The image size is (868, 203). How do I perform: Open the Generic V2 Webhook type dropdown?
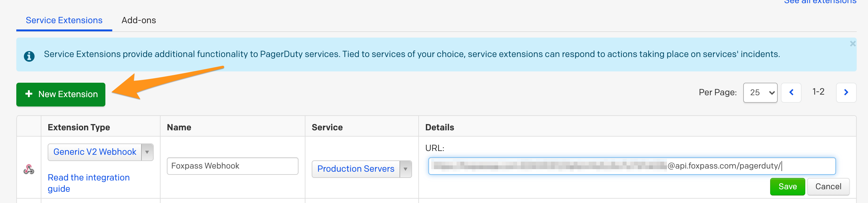click(147, 152)
